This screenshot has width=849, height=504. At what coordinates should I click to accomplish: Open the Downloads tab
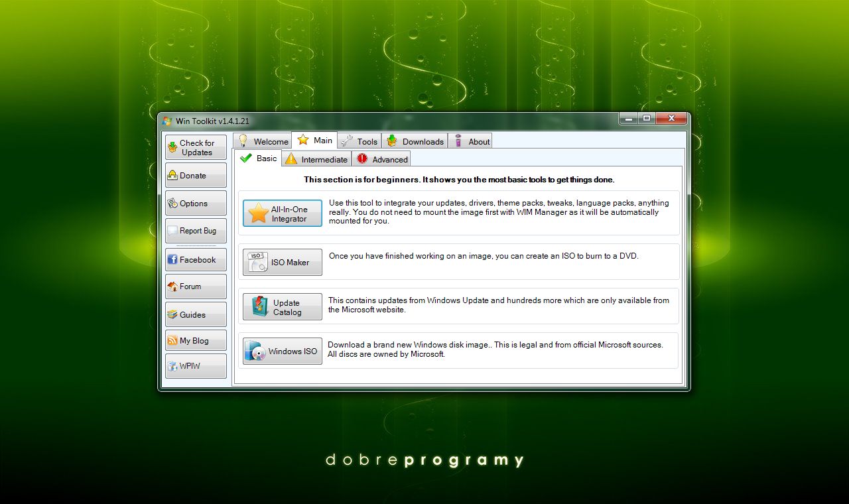pyautogui.click(x=415, y=141)
